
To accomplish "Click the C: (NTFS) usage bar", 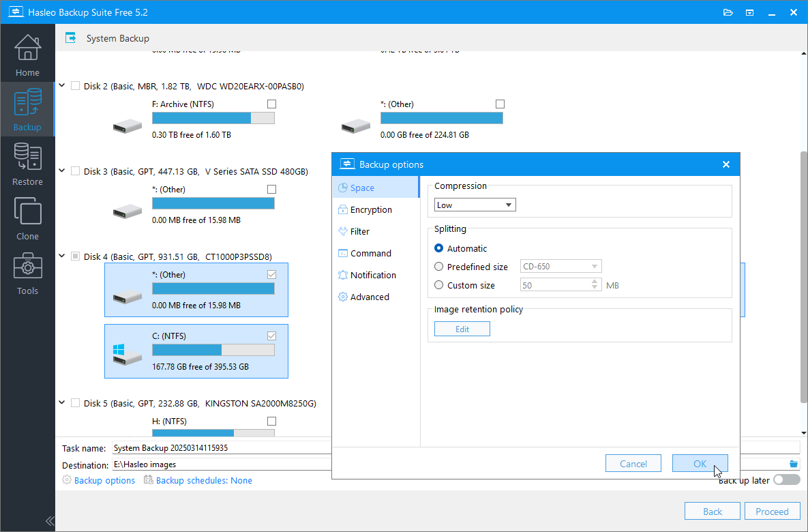I will click(x=213, y=350).
